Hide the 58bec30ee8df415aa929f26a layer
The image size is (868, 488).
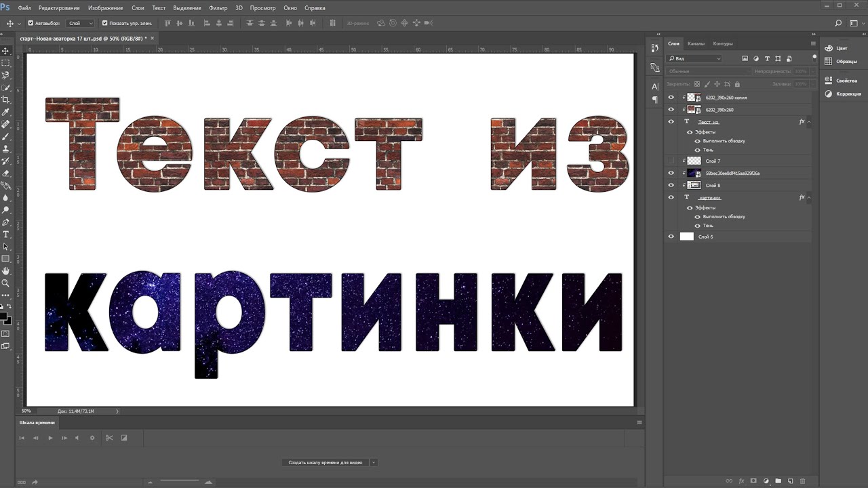[671, 173]
